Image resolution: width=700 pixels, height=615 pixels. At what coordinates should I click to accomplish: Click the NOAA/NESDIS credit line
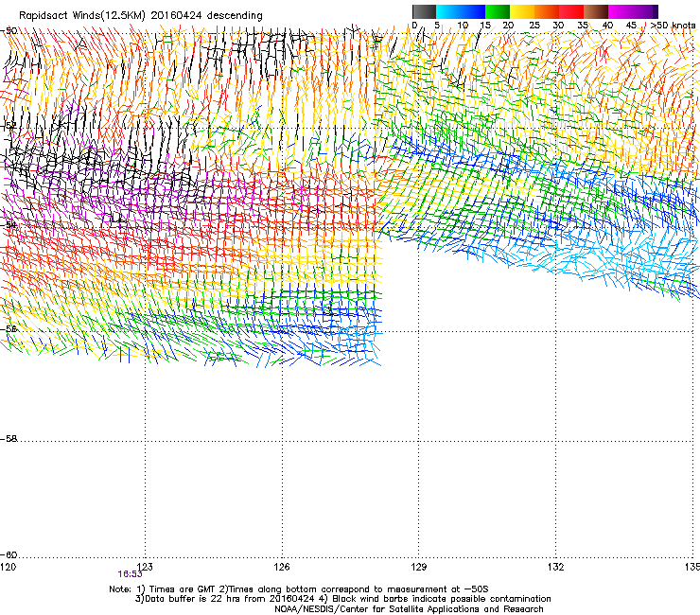point(409,609)
